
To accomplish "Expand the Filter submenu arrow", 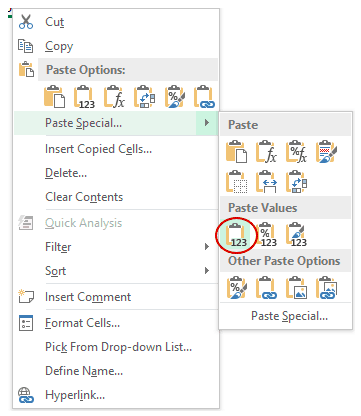I will click(x=207, y=247).
